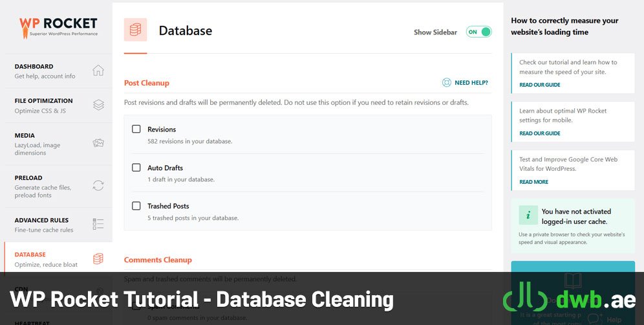644x325 pixels.
Task: Click '582 revisions in your database.' text
Action: [x=189, y=141]
